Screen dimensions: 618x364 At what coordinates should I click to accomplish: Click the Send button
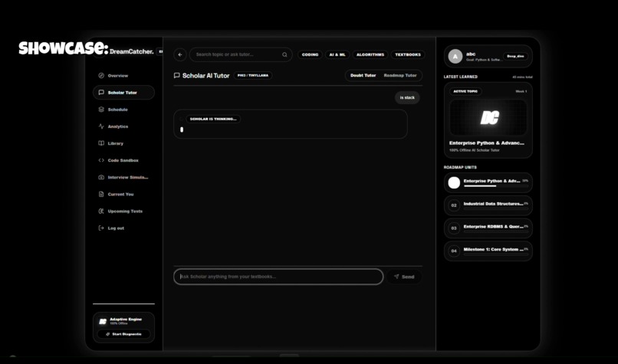(x=404, y=277)
